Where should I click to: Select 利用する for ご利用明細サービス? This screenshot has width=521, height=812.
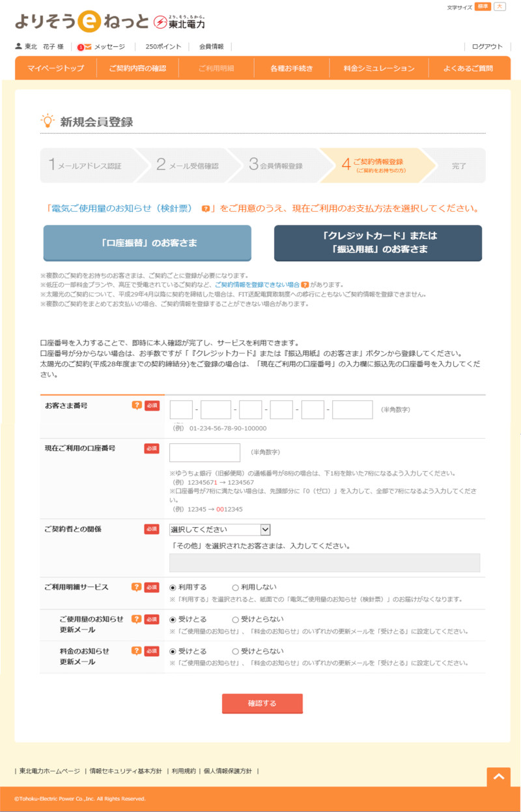(x=173, y=588)
